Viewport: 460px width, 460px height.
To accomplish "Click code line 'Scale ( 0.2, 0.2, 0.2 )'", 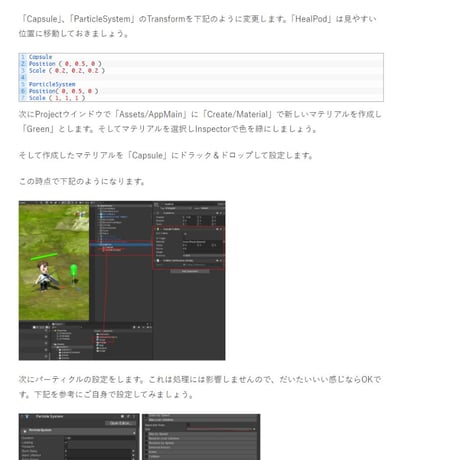I will point(67,71).
